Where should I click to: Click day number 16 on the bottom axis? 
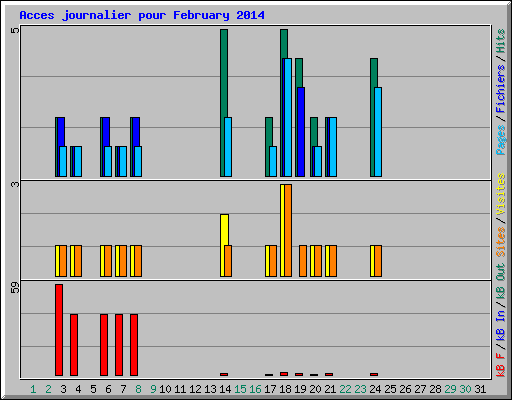coord(255,389)
